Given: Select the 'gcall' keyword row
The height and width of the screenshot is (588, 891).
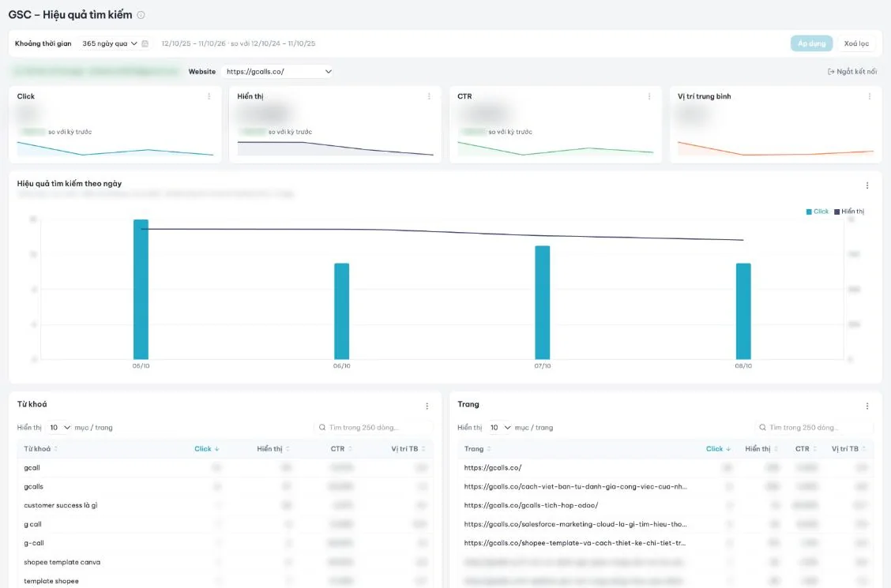Looking at the screenshot, I should click(x=225, y=468).
